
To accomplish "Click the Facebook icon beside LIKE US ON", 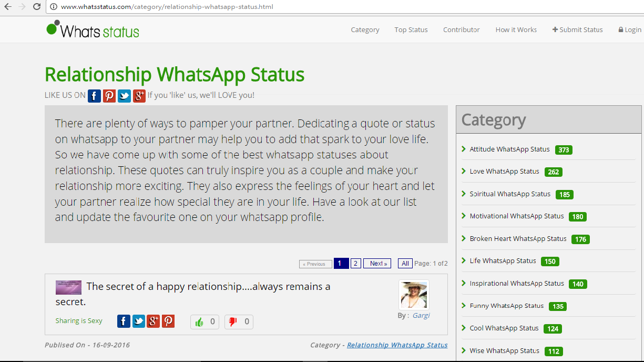I will (x=94, y=96).
